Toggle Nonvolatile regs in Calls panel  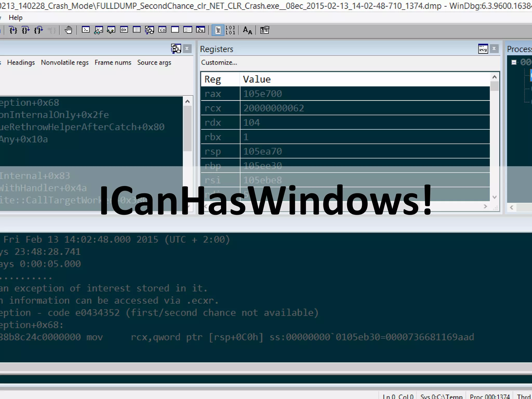point(65,63)
